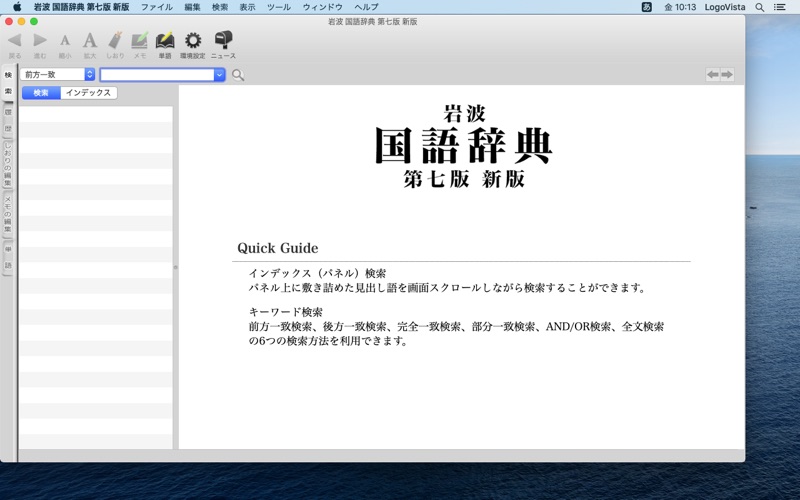800x500 pixels.
Task: Open the ツール menu
Action: (x=279, y=7)
